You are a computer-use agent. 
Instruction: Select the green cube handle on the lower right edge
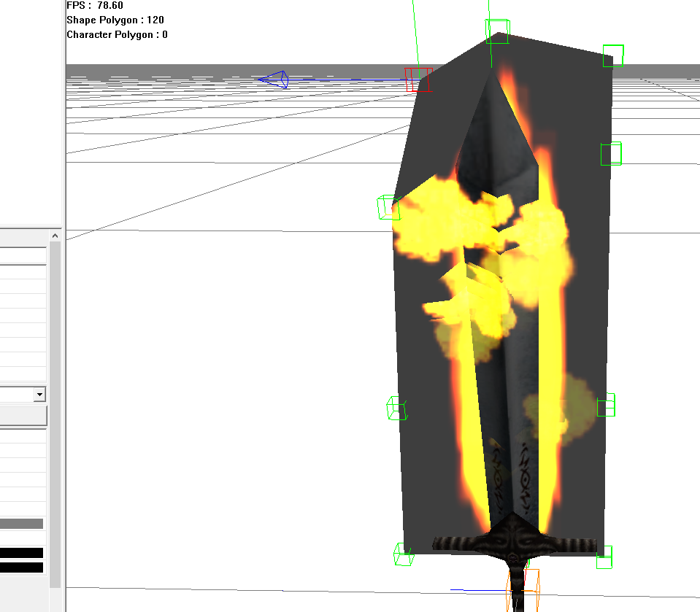pos(606,405)
